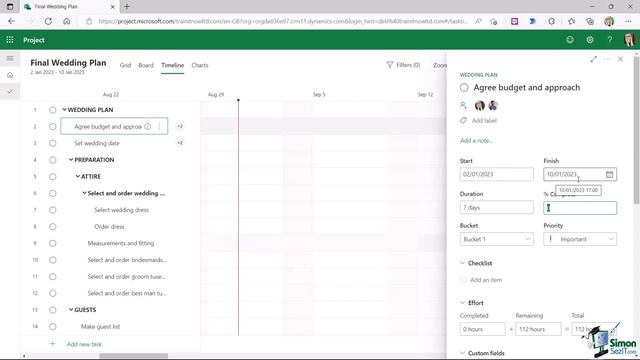Open more menu on Agree budget row
This screenshot has width=640, height=360.
pos(159,127)
